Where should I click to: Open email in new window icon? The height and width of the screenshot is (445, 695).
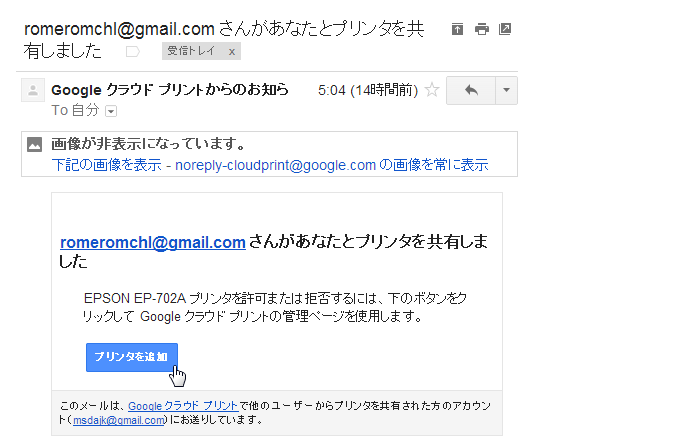coord(505,29)
